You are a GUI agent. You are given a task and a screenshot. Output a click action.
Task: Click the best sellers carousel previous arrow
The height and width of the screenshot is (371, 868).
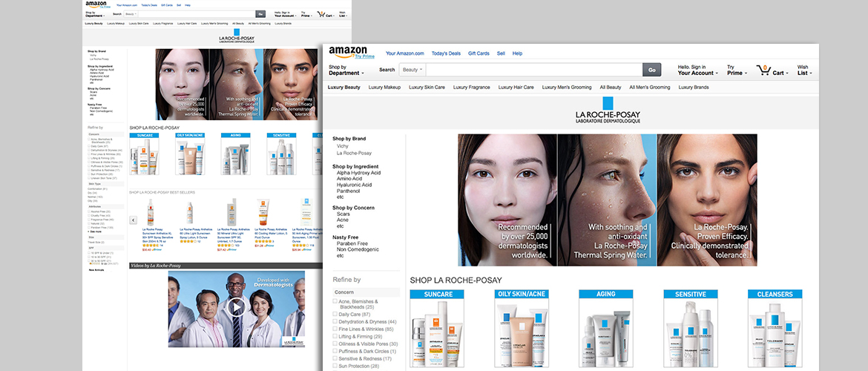tap(133, 220)
